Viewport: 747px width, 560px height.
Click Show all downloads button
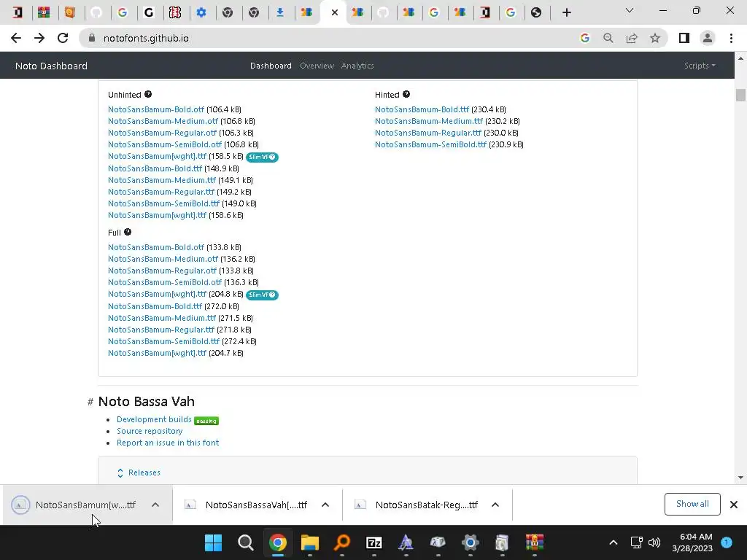692,504
